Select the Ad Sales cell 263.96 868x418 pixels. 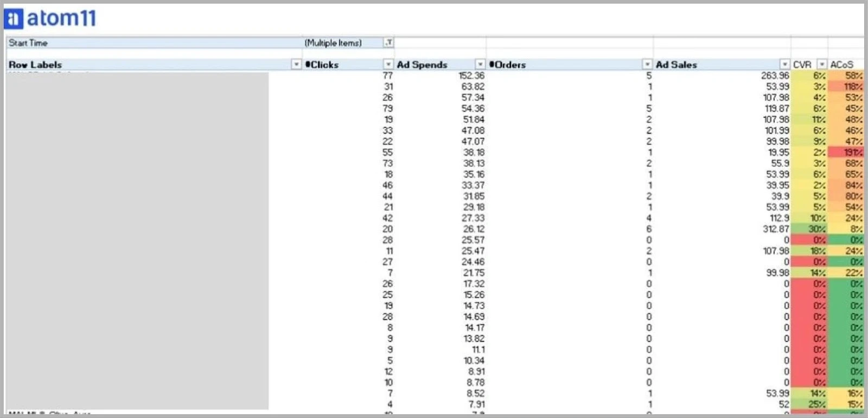click(x=775, y=75)
